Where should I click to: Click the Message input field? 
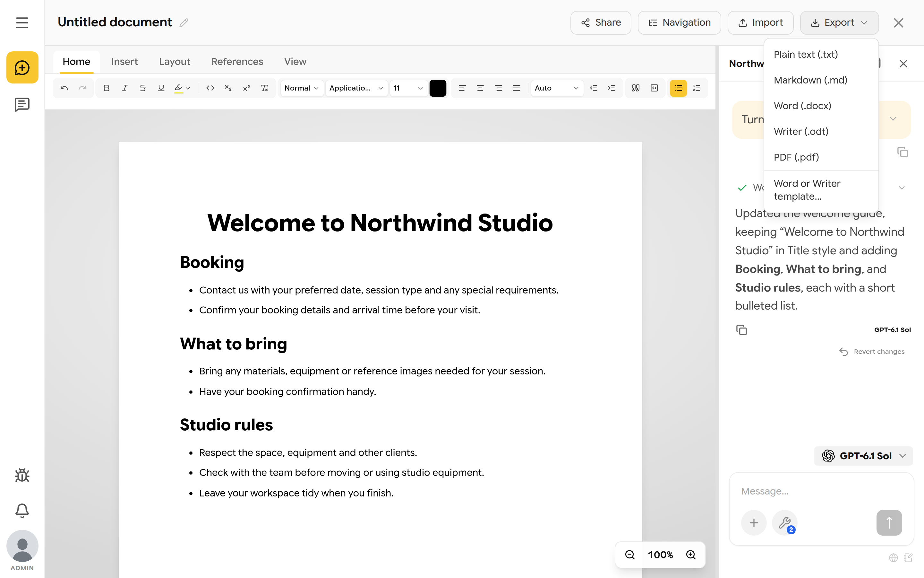tap(822, 491)
